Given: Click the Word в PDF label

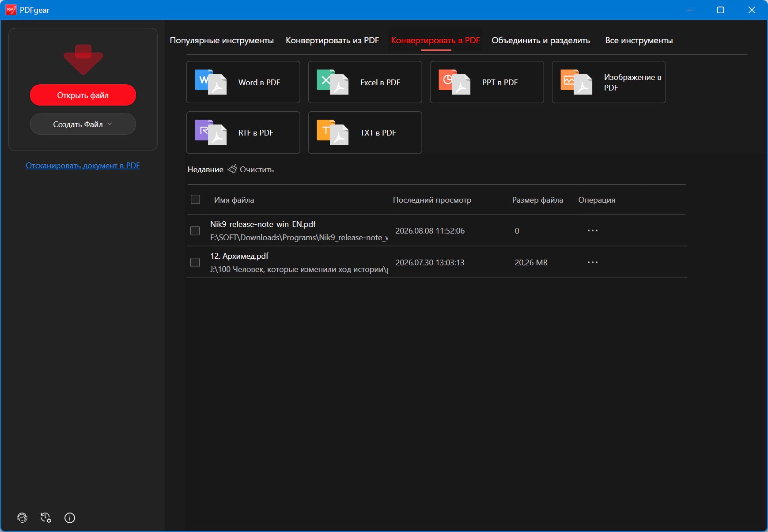Looking at the screenshot, I should 259,83.
